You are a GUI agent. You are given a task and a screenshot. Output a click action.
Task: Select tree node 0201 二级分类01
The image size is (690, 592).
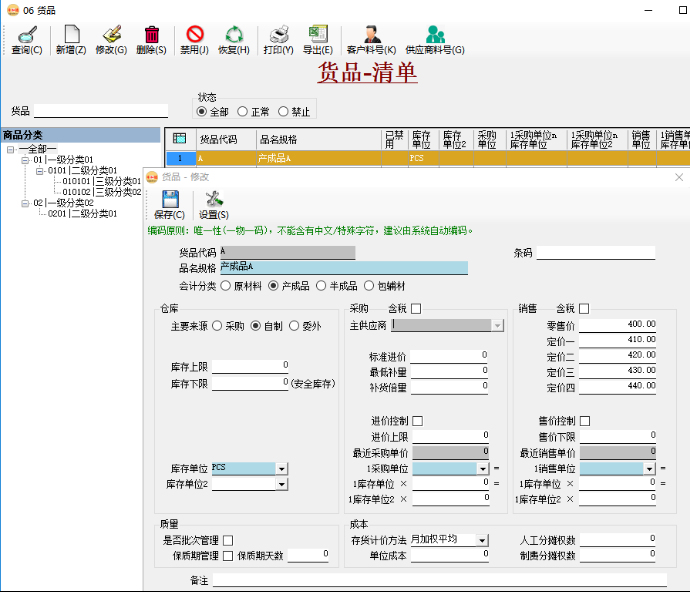click(82, 213)
